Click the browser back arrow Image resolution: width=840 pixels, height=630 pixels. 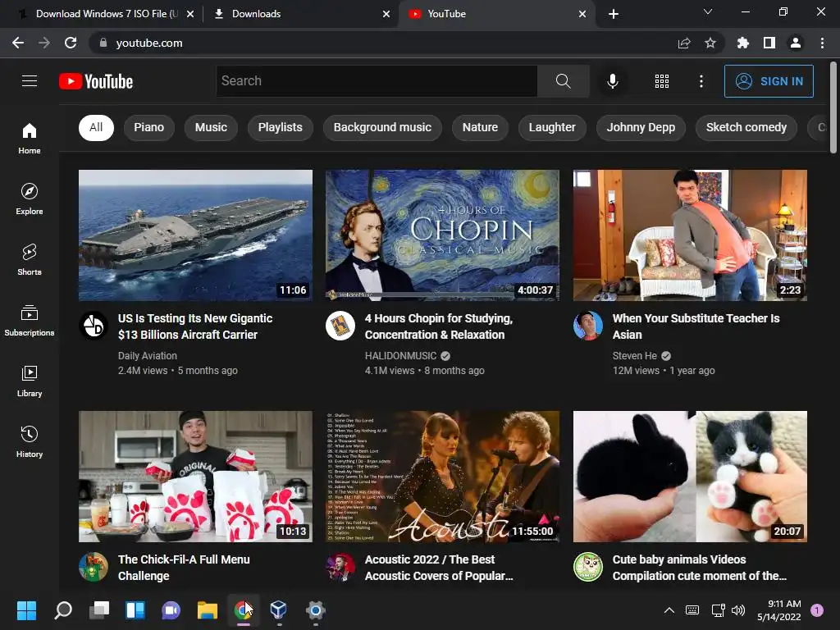[x=18, y=43]
